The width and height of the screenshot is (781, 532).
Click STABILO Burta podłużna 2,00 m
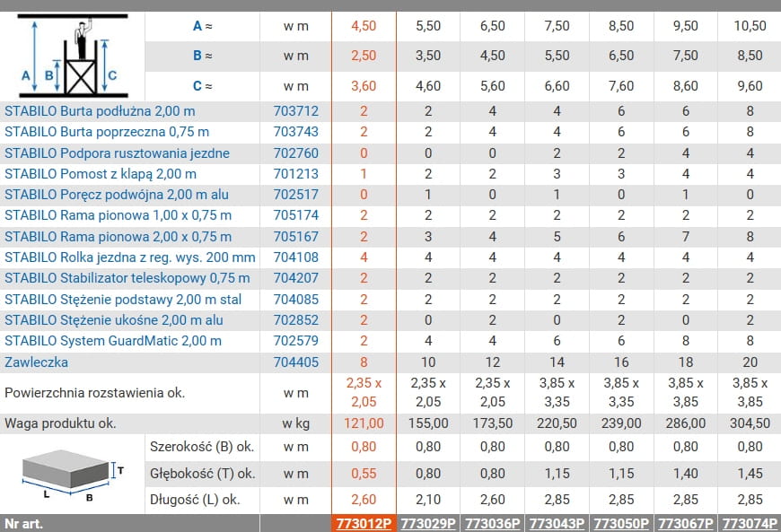[100, 112]
